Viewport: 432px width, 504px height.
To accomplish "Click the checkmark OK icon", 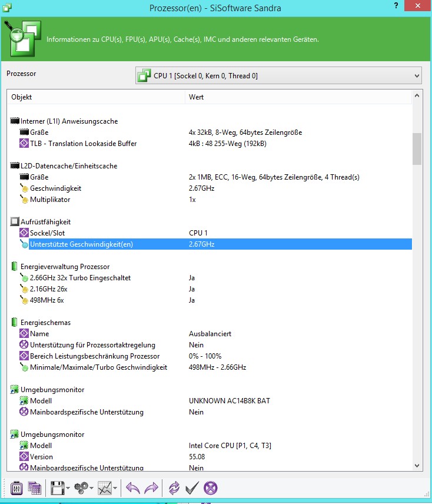I will coord(192,488).
